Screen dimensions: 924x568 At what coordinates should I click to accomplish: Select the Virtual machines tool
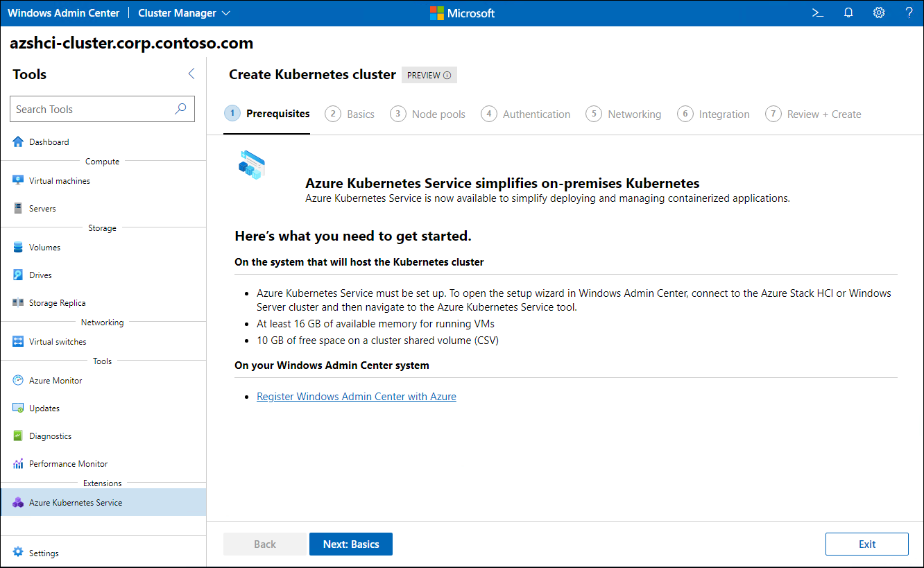[x=59, y=180]
